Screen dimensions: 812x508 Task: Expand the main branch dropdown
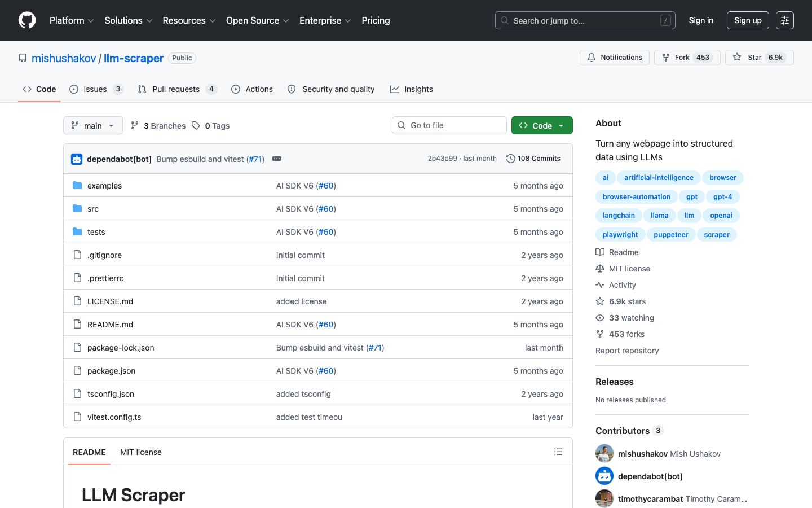(x=93, y=125)
